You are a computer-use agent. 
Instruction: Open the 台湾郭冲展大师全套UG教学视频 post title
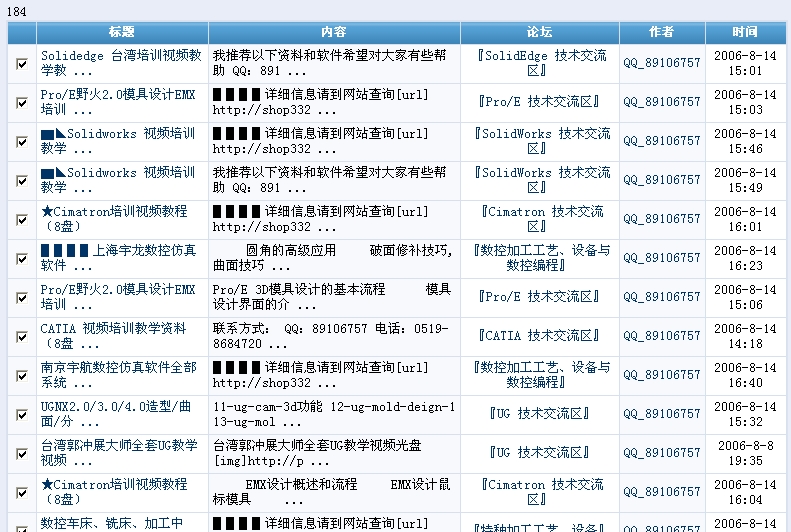click(x=119, y=453)
